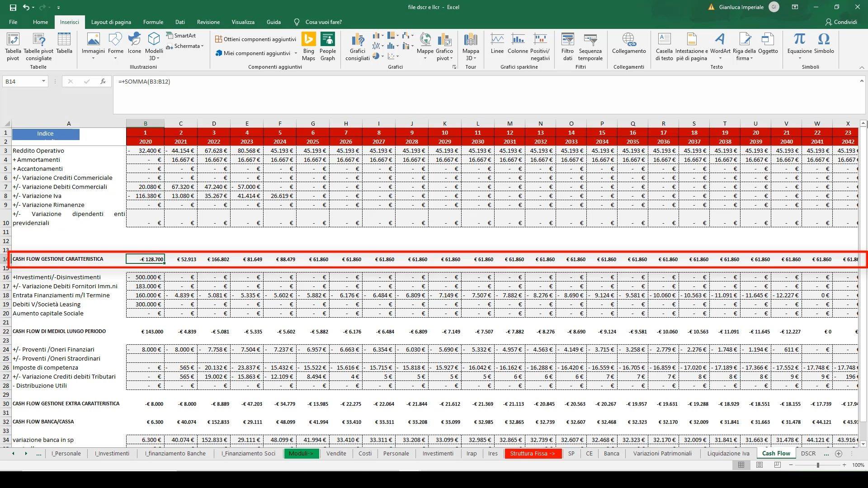Screen dimensions: 868x488
Task: Select column B header
Action: [x=145, y=123]
